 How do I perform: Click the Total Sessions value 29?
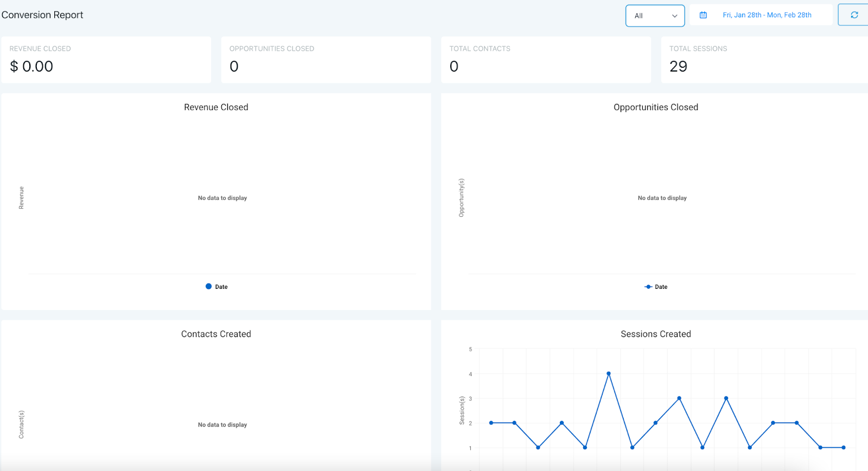tap(678, 66)
